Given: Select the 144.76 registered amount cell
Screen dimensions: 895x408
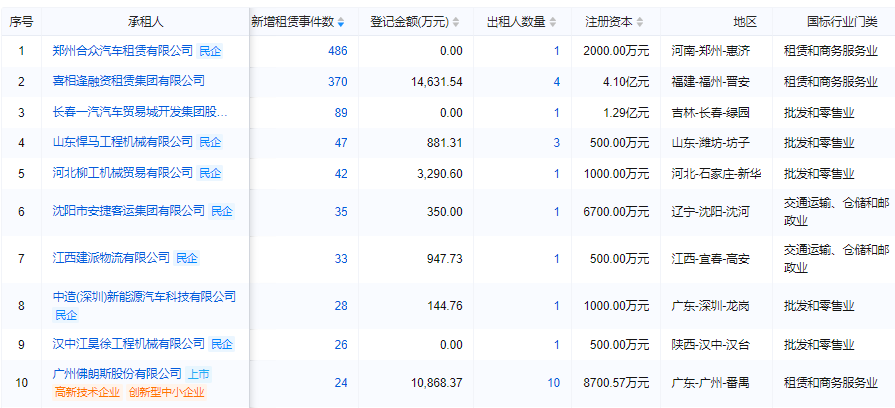Looking at the screenshot, I should [445, 306].
